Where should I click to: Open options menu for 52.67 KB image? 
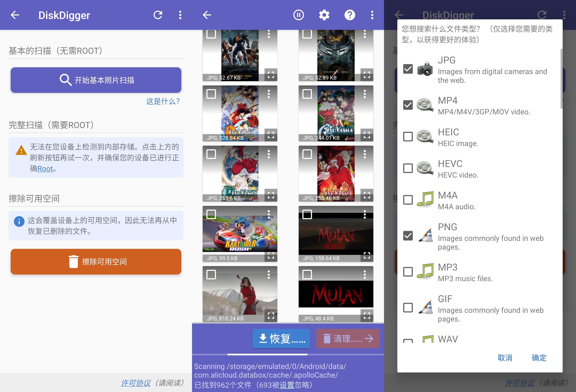pyautogui.click(x=269, y=34)
